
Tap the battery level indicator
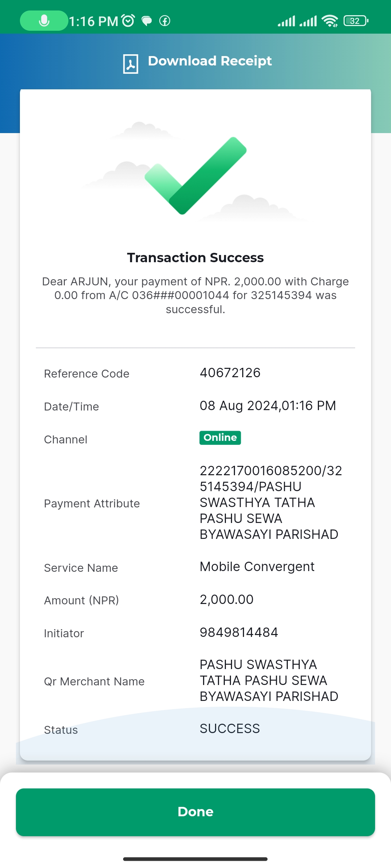(356, 21)
